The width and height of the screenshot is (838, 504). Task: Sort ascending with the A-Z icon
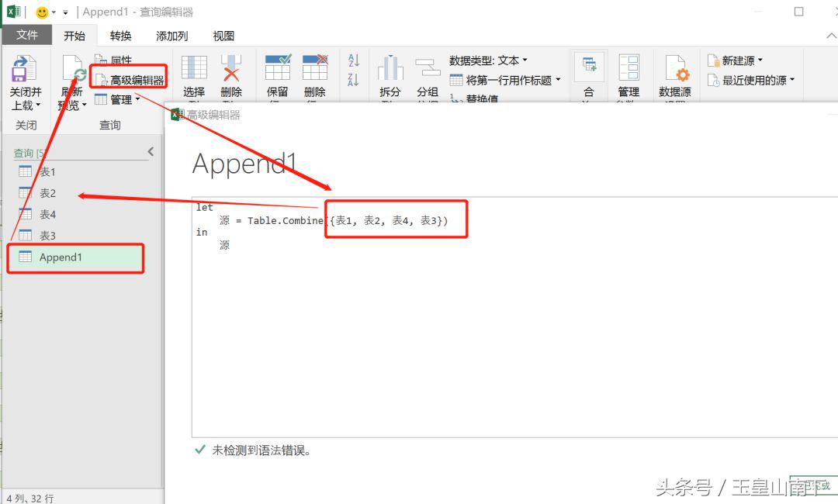(x=353, y=60)
